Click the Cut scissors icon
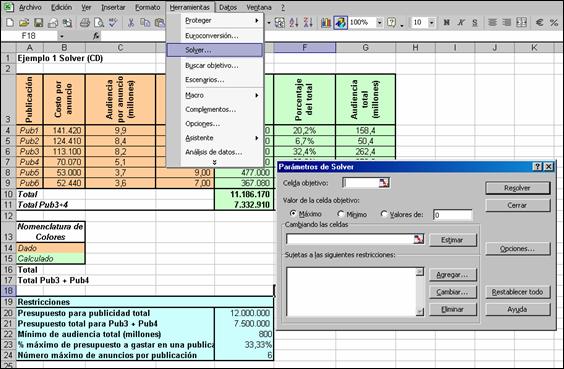Screen dimensions: 564x369 tap(131, 23)
